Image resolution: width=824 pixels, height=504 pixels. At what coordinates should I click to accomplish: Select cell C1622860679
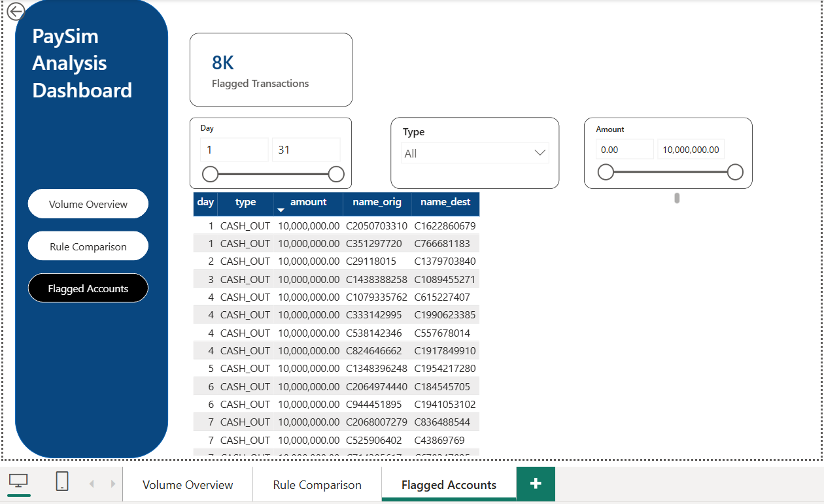click(445, 226)
